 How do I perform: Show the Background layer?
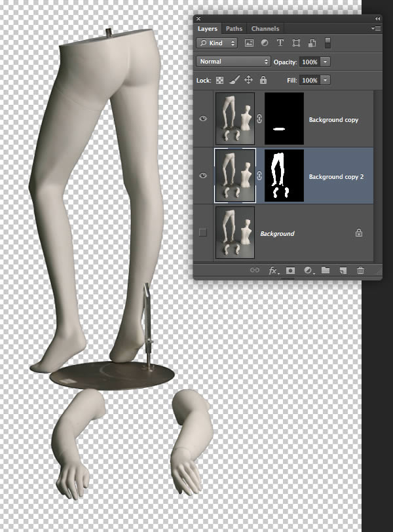click(x=203, y=233)
